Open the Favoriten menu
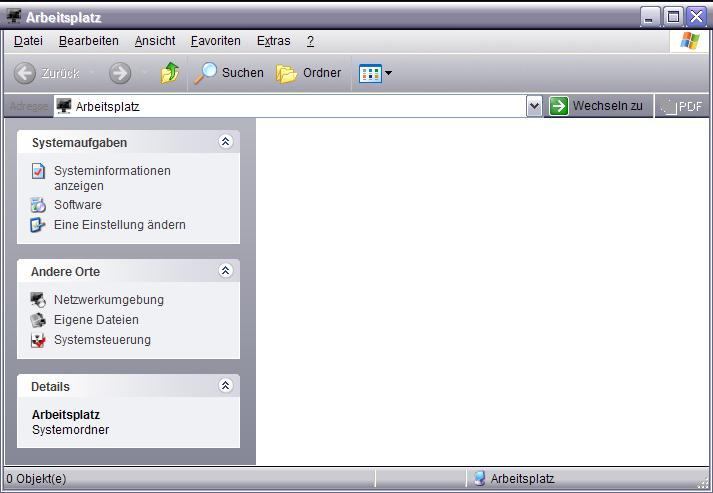 [216, 41]
